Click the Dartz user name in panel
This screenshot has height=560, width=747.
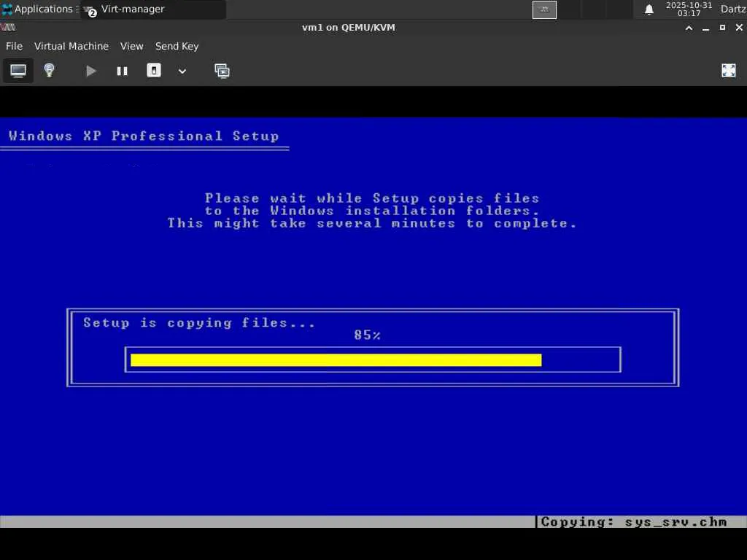pos(732,9)
